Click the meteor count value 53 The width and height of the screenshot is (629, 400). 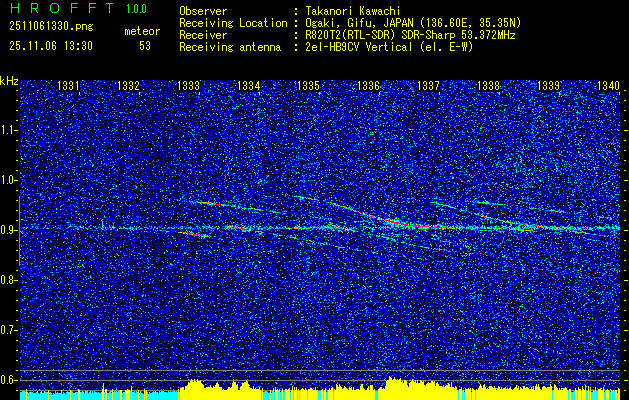click(145, 46)
